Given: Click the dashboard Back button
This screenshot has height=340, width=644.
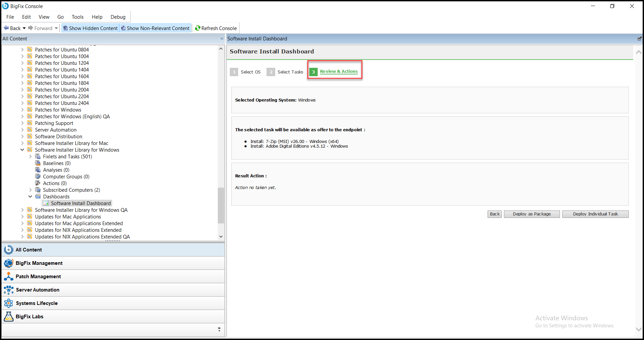Looking at the screenshot, I should coord(495,214).
